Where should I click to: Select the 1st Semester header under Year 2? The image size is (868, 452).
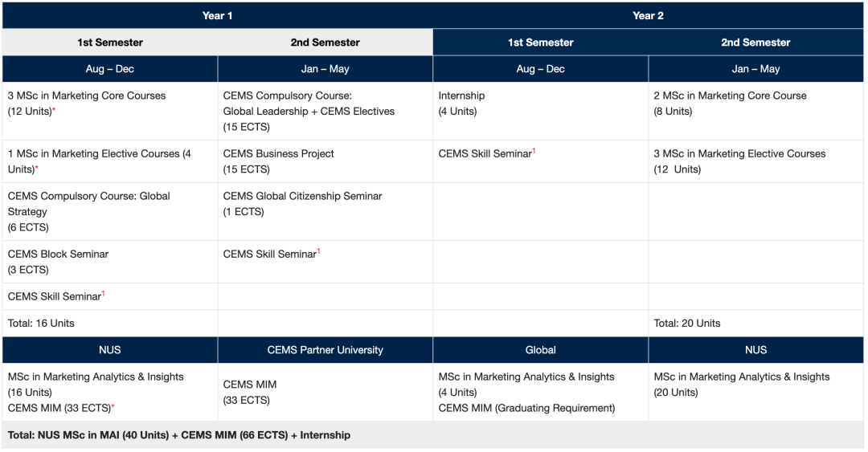[541, 42]
